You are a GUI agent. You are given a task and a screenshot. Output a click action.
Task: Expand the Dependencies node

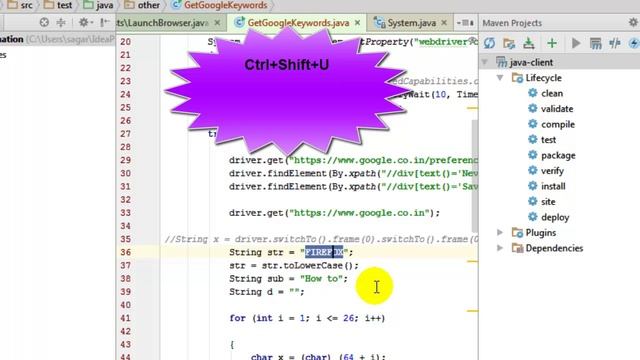click(x=500, y=248)
